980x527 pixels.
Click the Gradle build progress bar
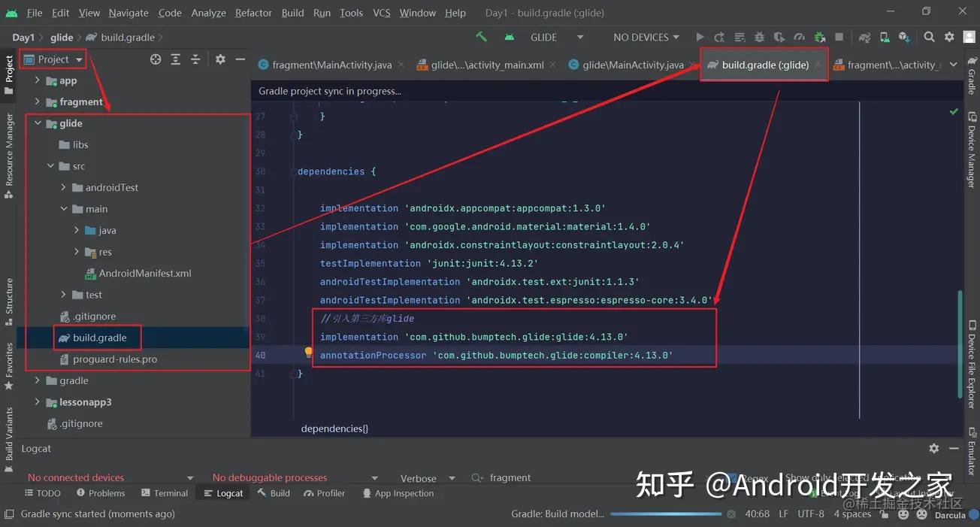click(667, 514)
